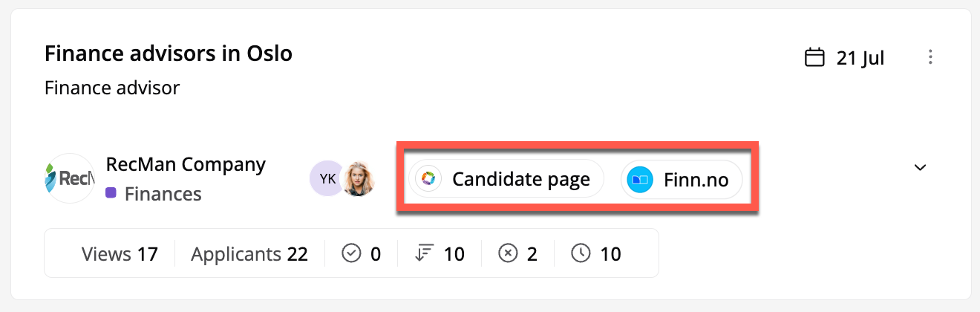Click the Views 17 statistic

120,254
